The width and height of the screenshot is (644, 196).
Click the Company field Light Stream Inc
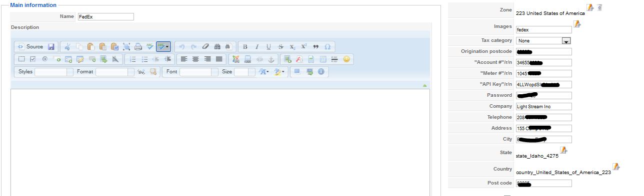point(544,106)
